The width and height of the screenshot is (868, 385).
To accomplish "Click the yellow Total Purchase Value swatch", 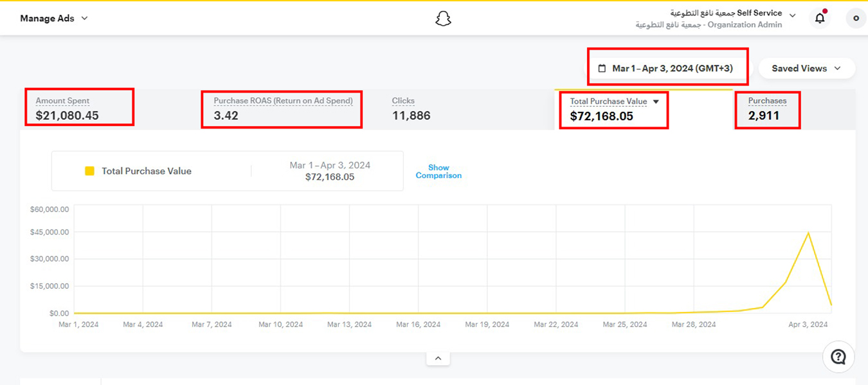I will click(90, 171).
